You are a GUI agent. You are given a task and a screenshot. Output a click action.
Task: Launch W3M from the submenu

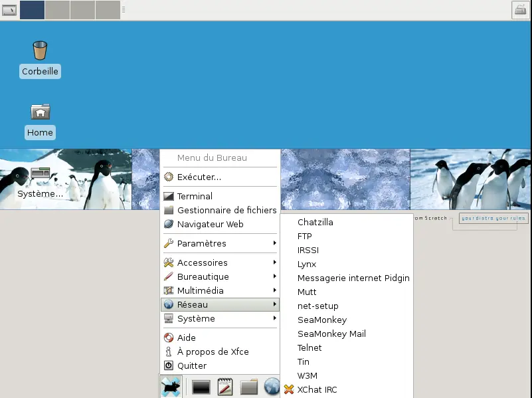click(347, 375)
